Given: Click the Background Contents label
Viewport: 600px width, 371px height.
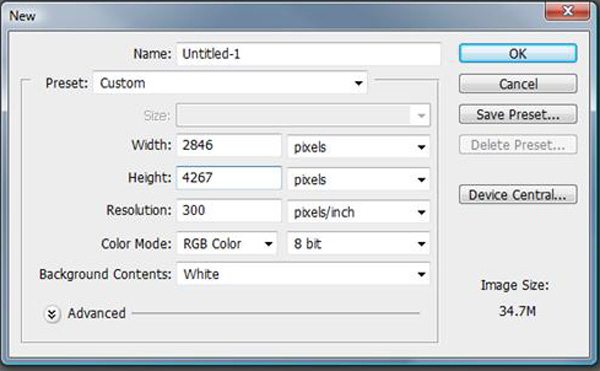Looking at the screenshot, I should click(105, 275).
